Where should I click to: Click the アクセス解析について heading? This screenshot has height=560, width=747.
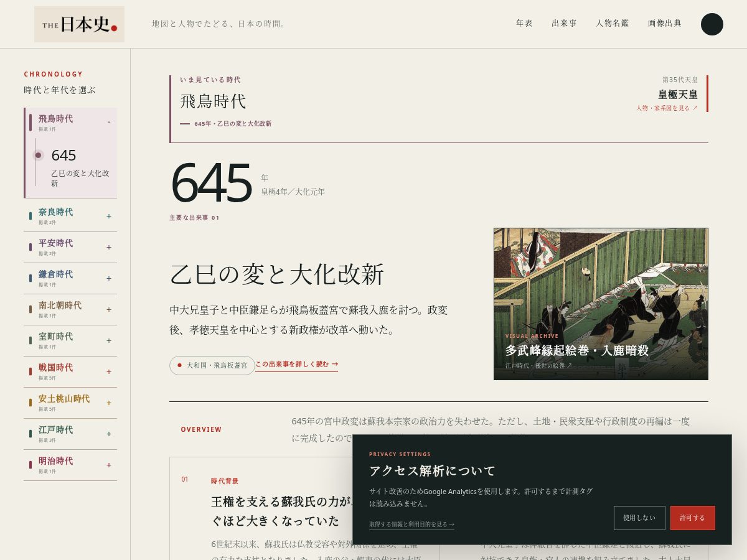coord(432,470)
